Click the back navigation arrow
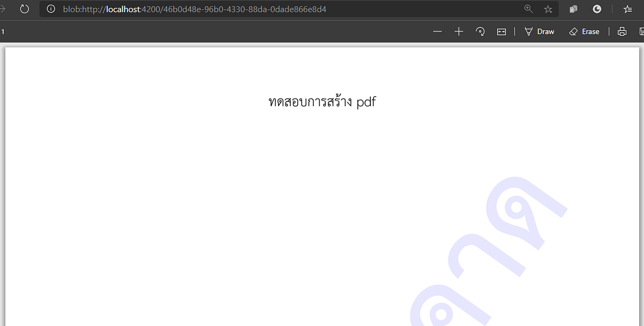The width and height of the screenshot is (644, 326). click(x=3, y=9)
